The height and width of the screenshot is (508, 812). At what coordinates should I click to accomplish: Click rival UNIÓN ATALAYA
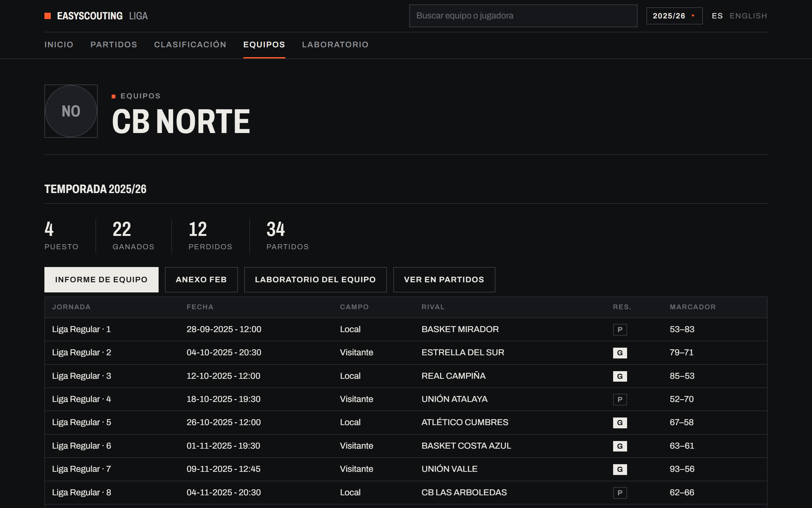click(454, 399)
